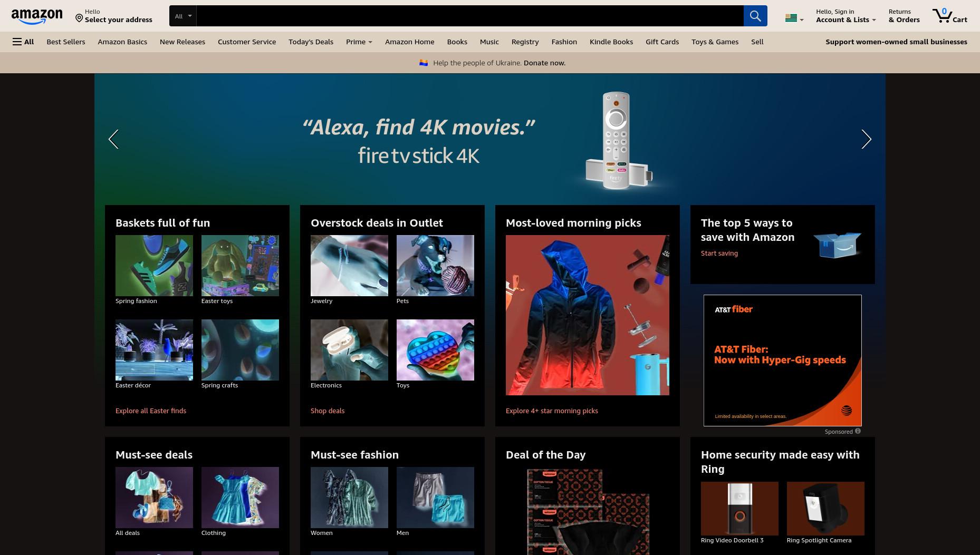This screenshot has height=555, width=980.
Task: Go to New Releases
Action: 182,42
